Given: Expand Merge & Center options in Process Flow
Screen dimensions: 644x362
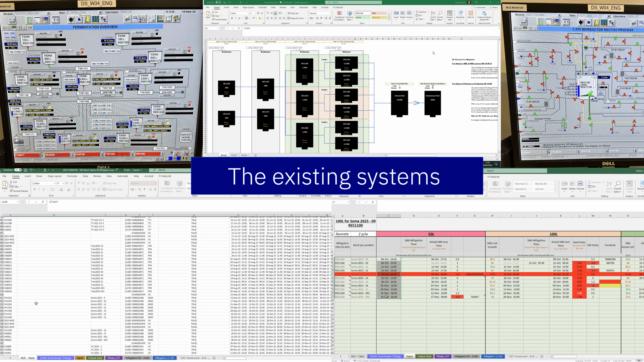Looking at the screenshot, I should (306, 18).
